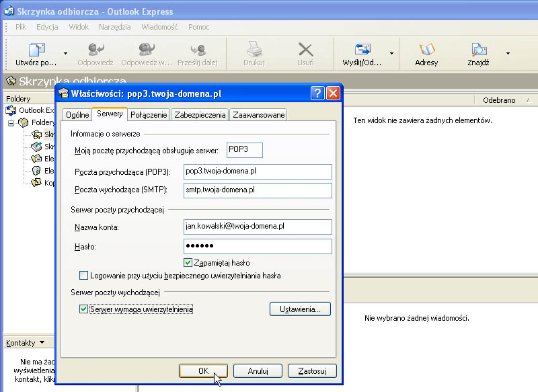Open the Wiadomość menu
This screenshot has height=392, width=538.
click(159, 27)
